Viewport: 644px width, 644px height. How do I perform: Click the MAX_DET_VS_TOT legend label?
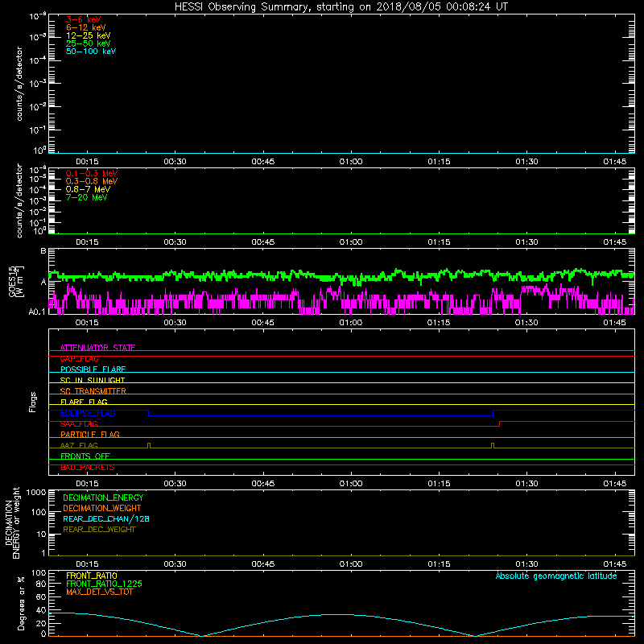coord(99,592)
